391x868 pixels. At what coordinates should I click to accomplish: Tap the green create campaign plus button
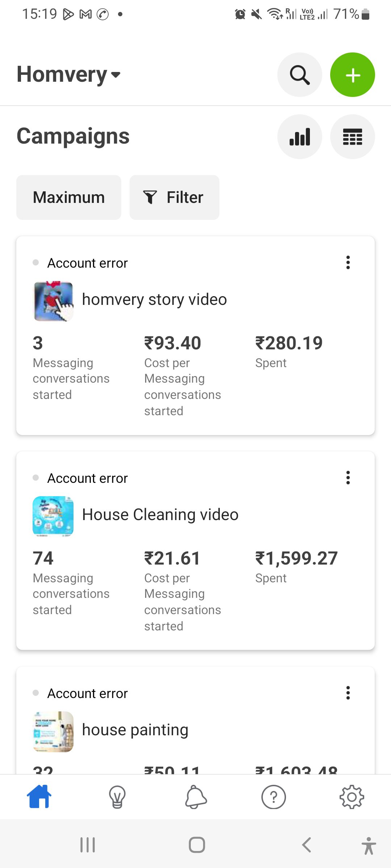tap(352, 75)
